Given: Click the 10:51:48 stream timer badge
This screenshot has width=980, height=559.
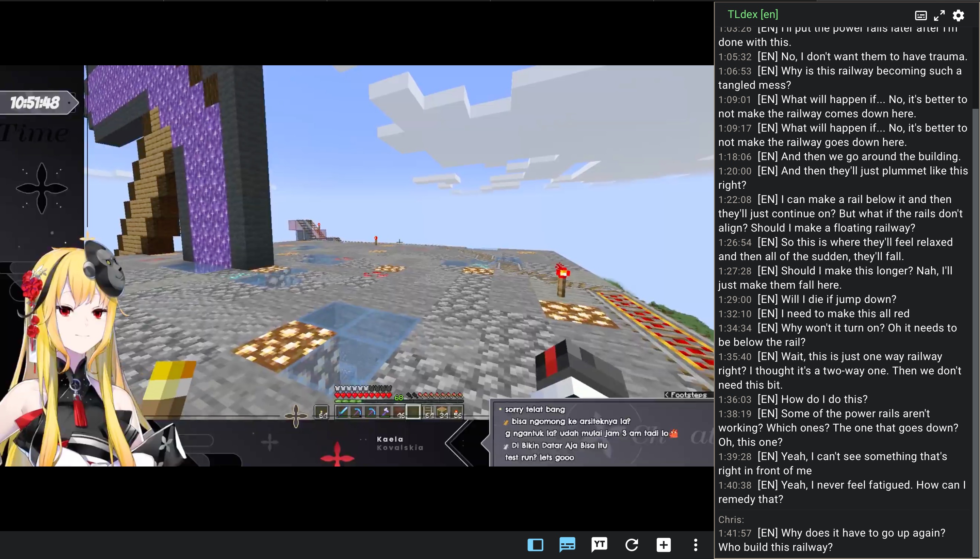Looking at the screenshot, I should tap(35, 102).
